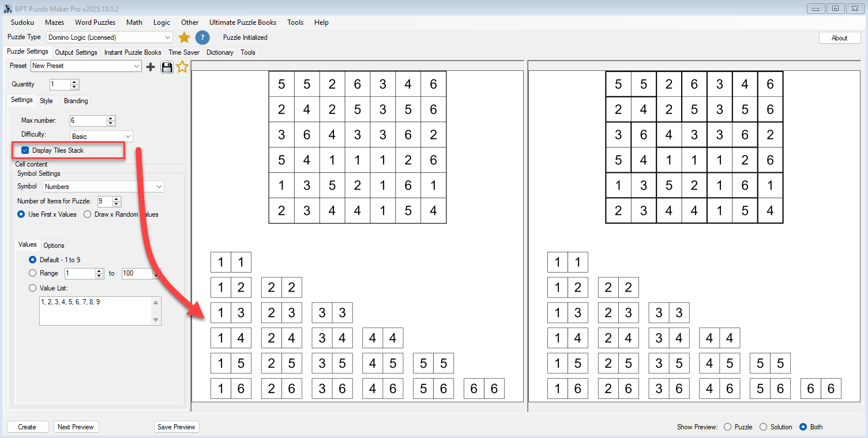Add a new preset with the plus icon
Viewport: 868px width, 438px height.
[x=150, y=66]
